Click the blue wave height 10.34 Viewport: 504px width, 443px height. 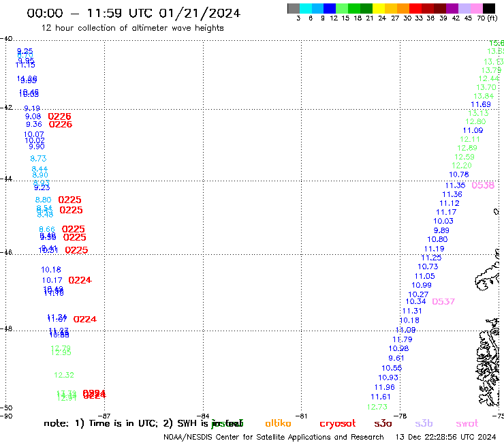coord(416,301)
